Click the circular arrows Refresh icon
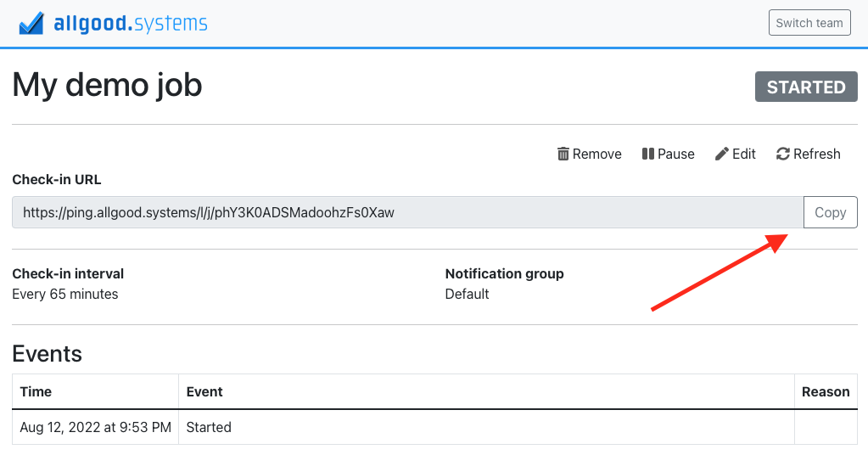The height and width of the screenshot is (455, 868). coord(783,154)
